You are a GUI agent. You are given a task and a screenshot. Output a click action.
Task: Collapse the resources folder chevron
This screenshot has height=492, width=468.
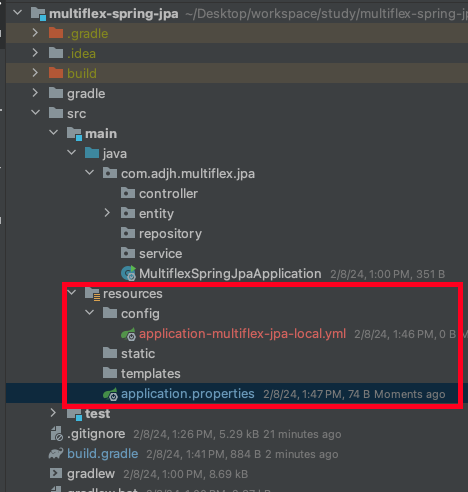[71, 293]
